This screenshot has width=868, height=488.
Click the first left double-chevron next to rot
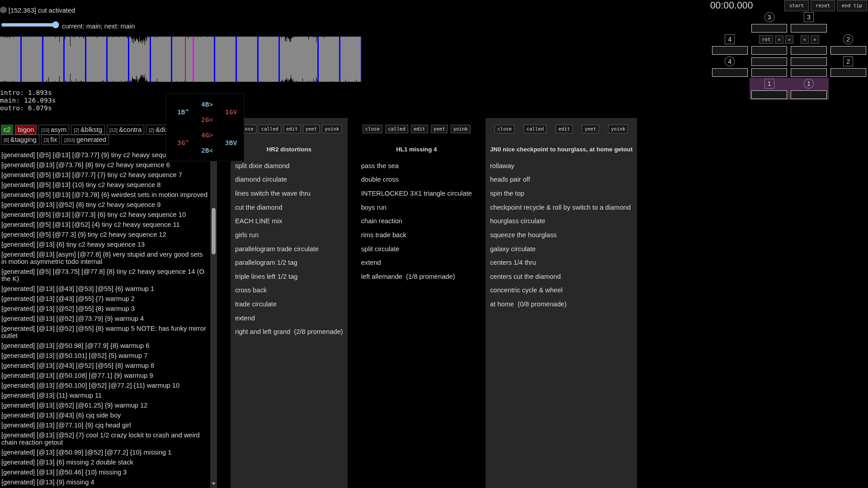coord(779,40)
